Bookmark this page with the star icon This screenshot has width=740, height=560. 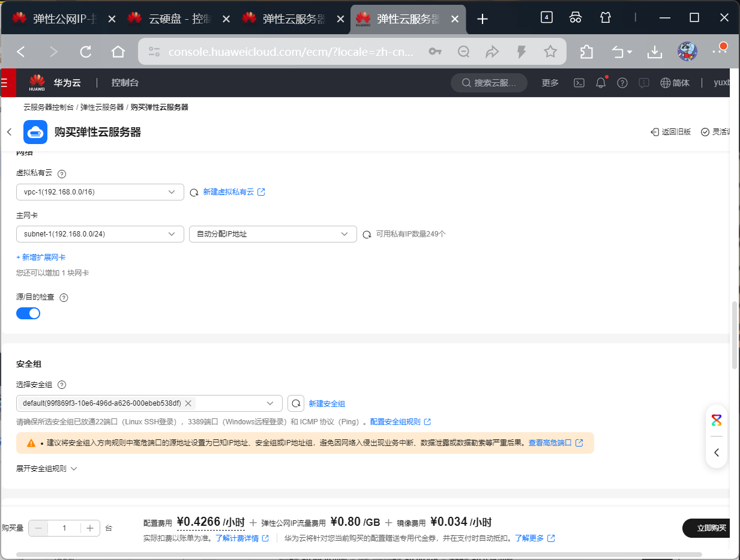pyautogui.click(x=550, y=52)
